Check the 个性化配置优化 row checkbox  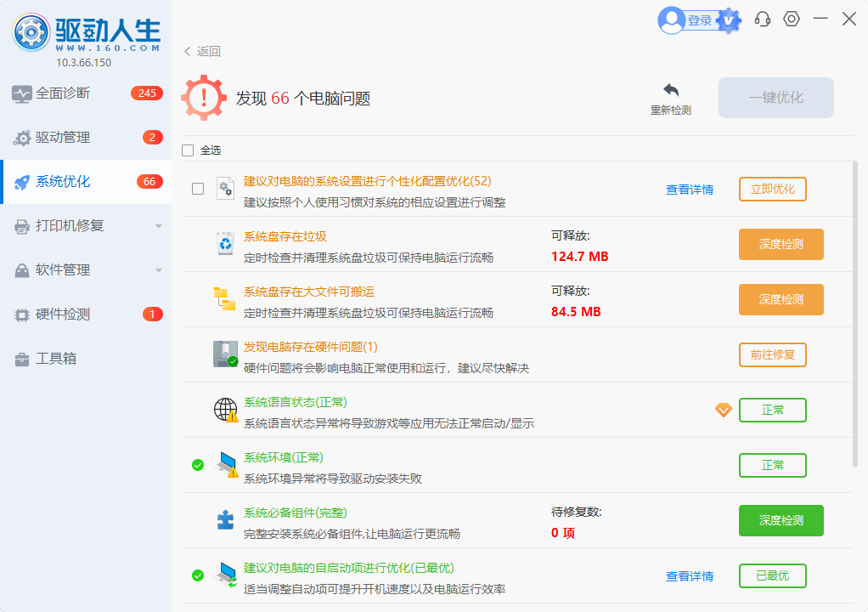coord(198,189)
